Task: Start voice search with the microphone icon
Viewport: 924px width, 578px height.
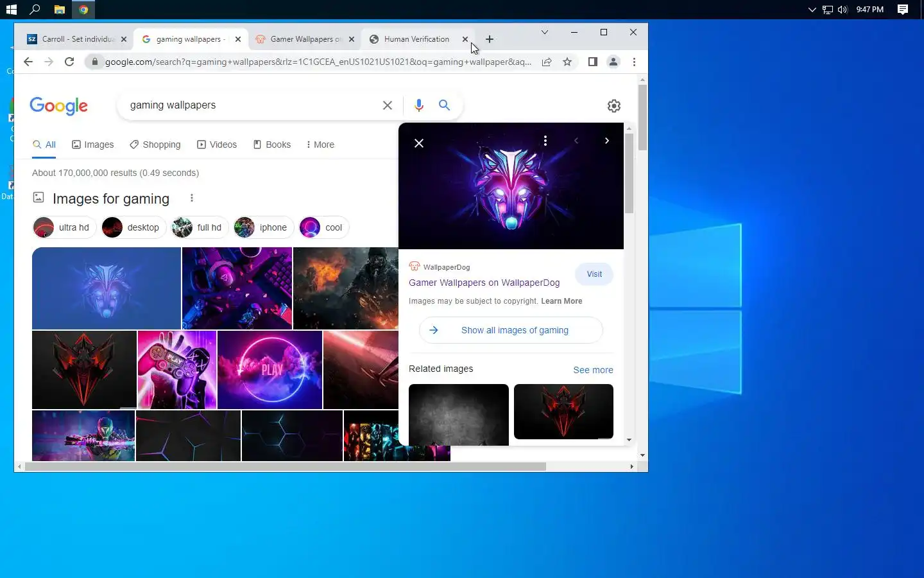Action: [419, 105]
